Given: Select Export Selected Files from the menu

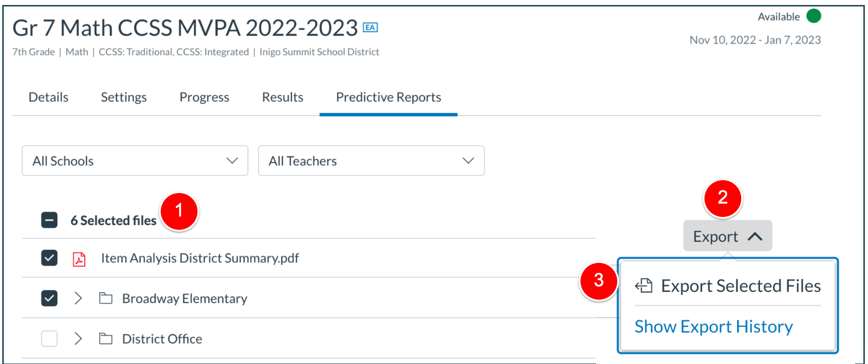Looking at the screenshot, I should (741, 285).
